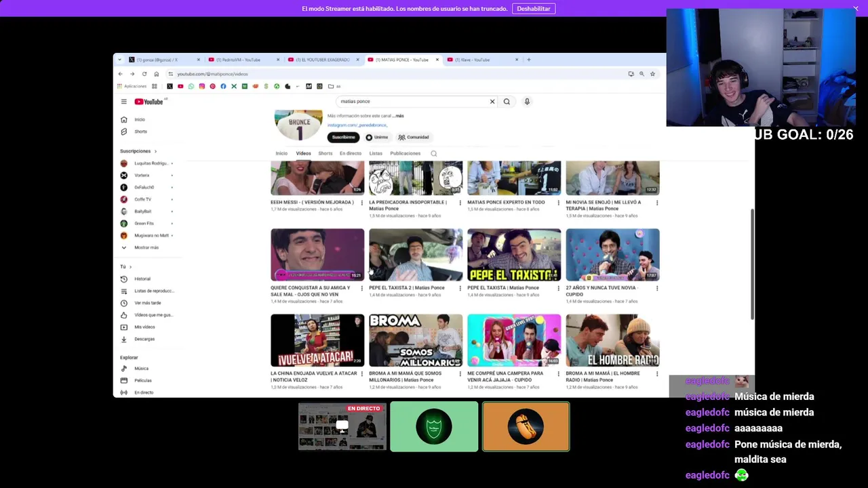Open options menu for EEEH MESSI video
The image size is (868, 488).
(x=361, y=203)
